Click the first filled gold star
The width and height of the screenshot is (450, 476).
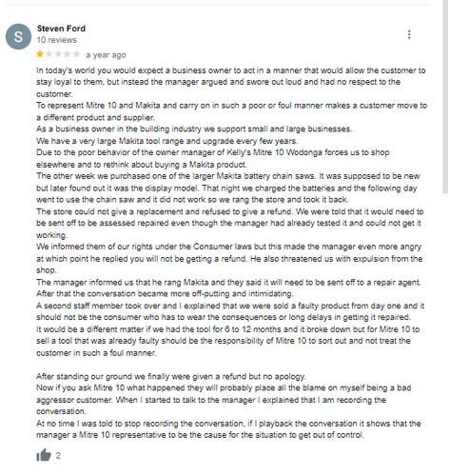[40, 54]
